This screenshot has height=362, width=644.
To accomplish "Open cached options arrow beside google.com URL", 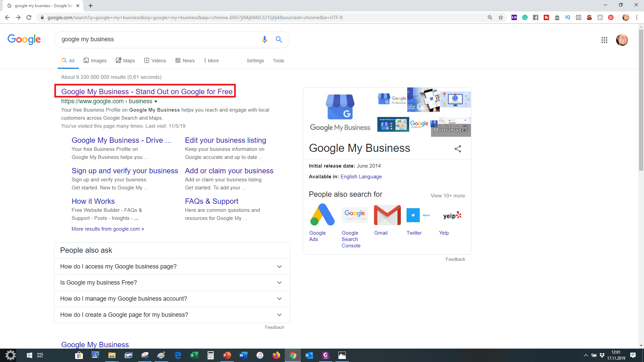I will pyautogui.click(x=156, y=102).
